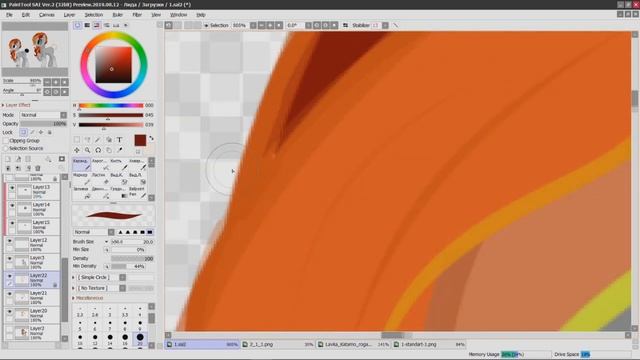Hide Layer14 with its eye icon

click(12, 205)
